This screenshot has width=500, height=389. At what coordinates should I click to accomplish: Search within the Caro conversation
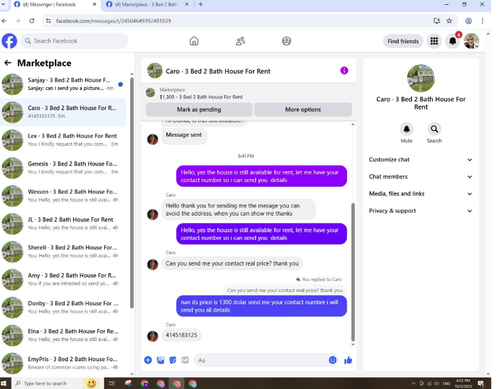pos(434,129)
